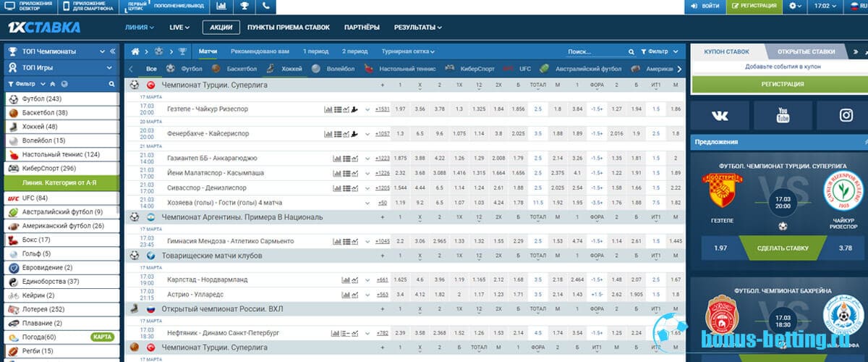
Task: Select Бокс (17) in sidebar list
Action: [x=61, y=240]
